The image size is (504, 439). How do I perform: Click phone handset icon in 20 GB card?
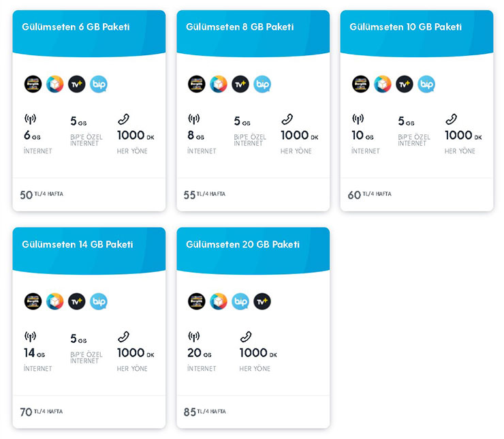point(246,337)
